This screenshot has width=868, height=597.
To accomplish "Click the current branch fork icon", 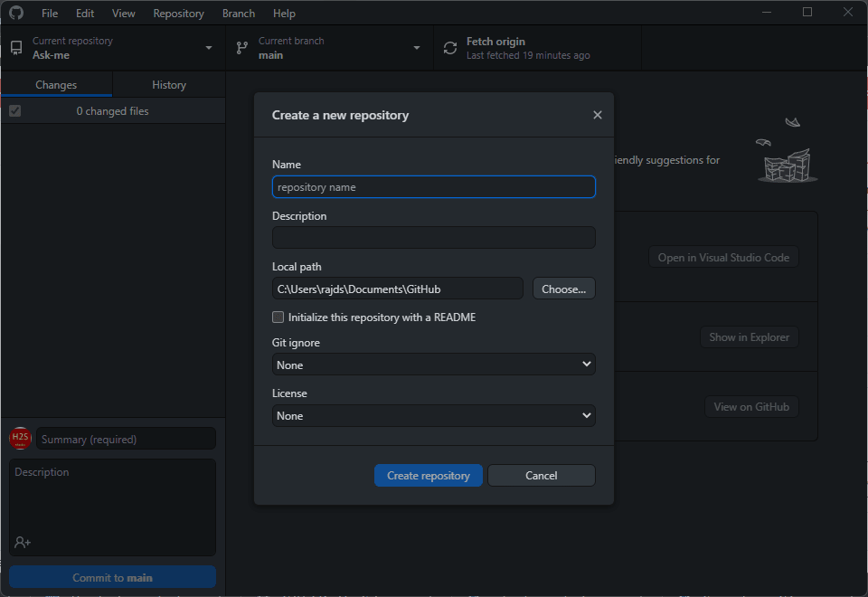I will (x=241, y=47).
